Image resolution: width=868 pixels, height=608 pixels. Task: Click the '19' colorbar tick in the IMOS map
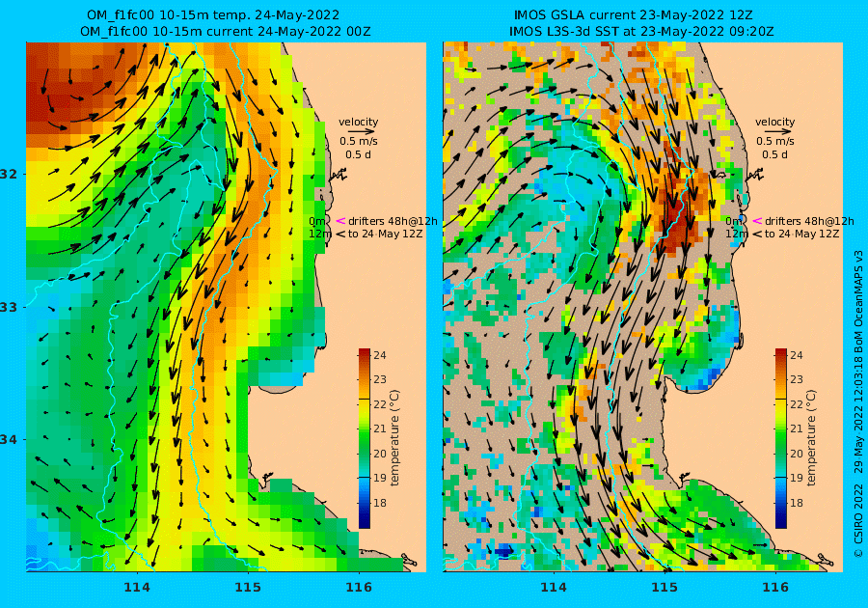(x=797, y=479)
